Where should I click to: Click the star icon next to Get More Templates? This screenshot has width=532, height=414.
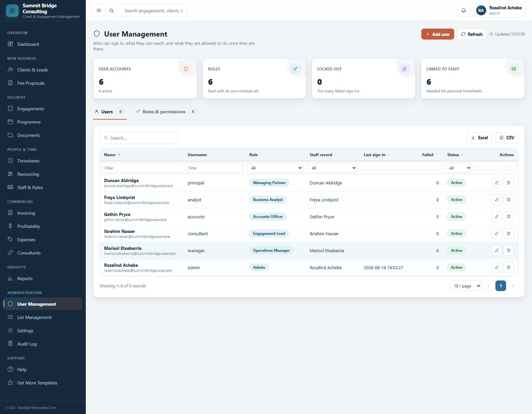pyautogui.click(x=10, y=383)
